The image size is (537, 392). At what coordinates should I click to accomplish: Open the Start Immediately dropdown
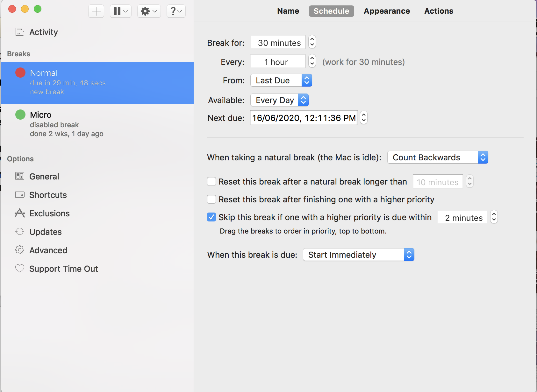359,255
